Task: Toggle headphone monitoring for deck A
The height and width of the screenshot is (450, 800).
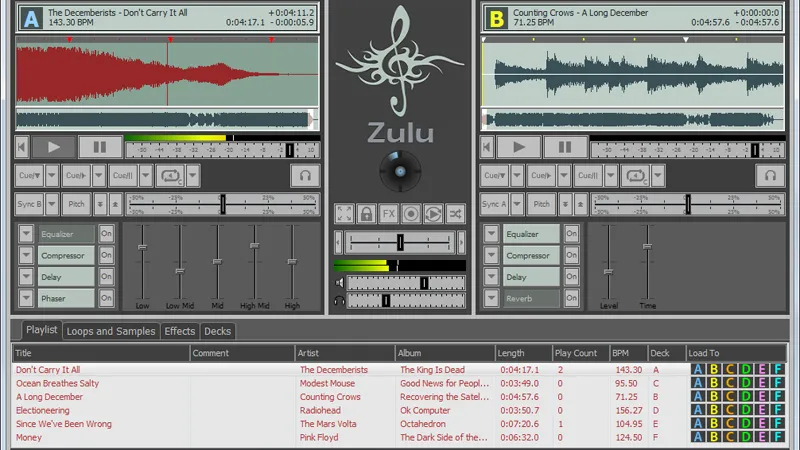Action: pos(305,176)
